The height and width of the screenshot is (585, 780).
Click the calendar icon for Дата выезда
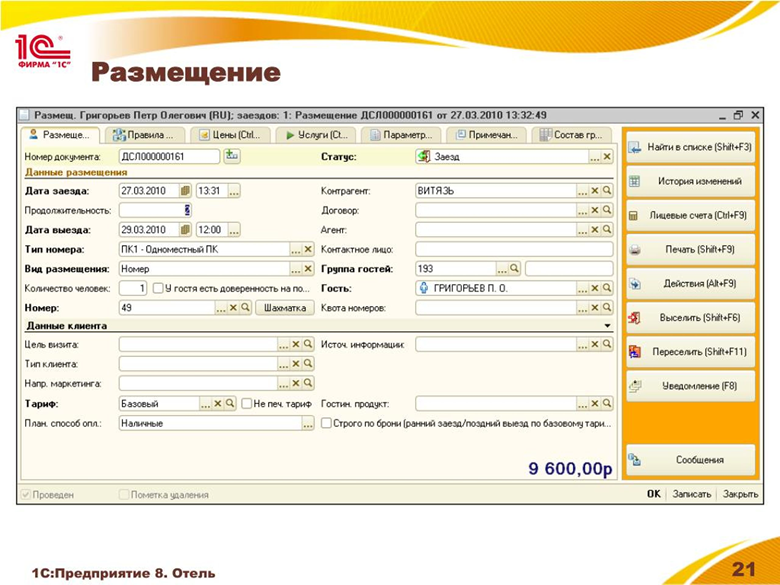185,230
